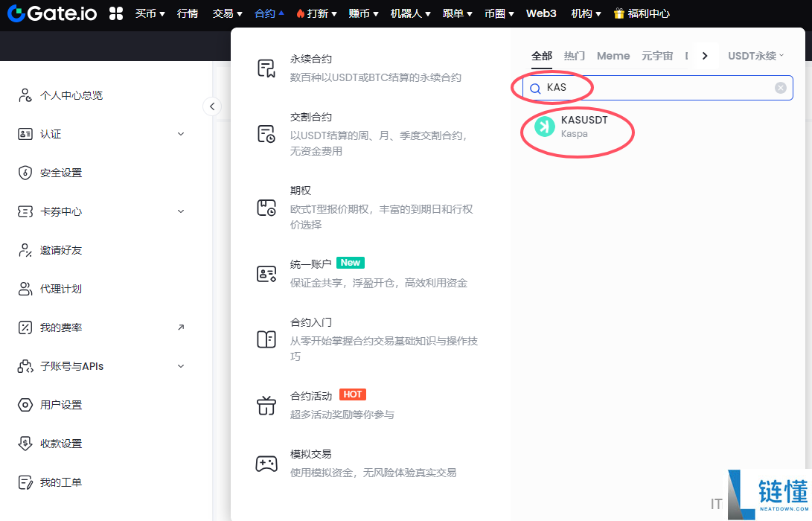
Task: Expand the 子账号与APIs sidebar chevron
Action: pos(181,366)
